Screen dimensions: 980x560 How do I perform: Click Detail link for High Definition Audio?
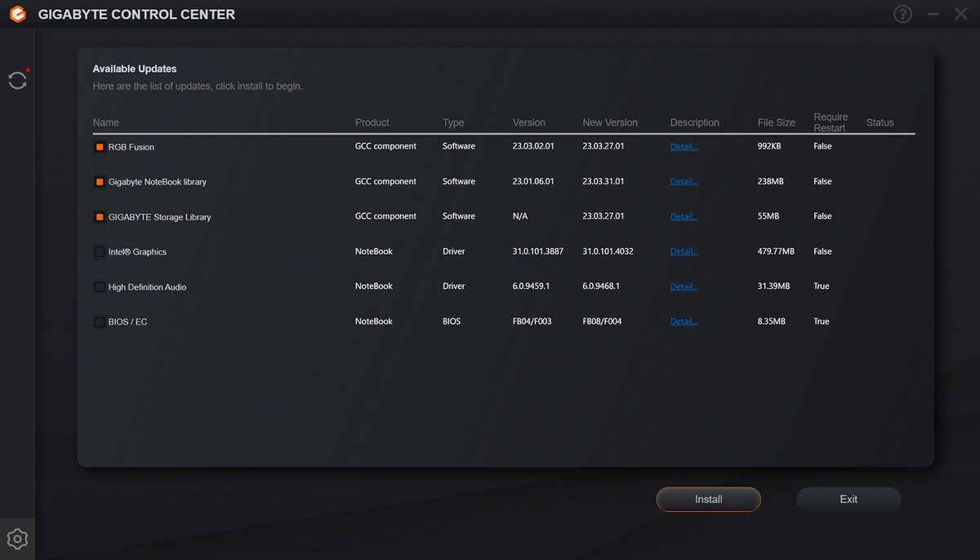tap(684, 287)
